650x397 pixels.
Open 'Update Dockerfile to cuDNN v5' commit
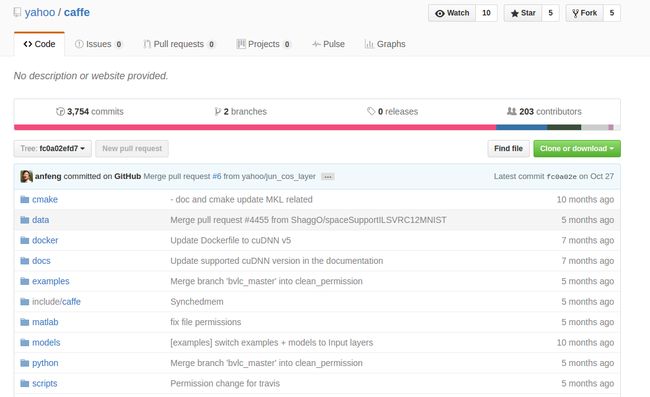230,240
